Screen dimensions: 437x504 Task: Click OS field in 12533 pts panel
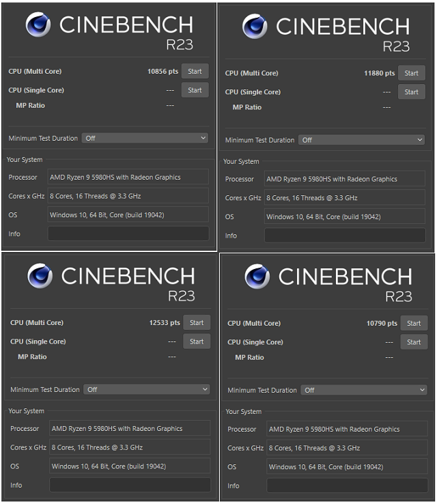(130, 466)
